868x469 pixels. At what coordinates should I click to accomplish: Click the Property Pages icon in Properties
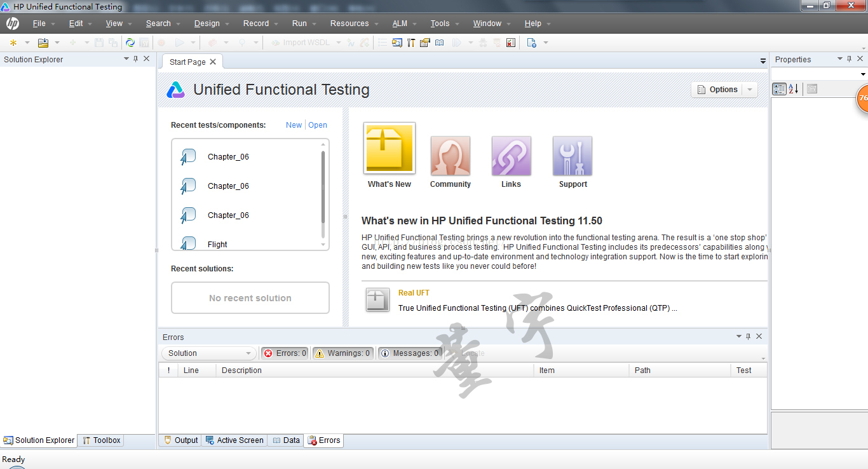[812, 89]
